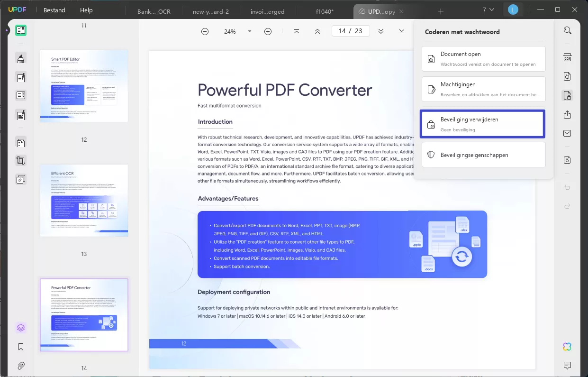Viewport: 588px width, 377px height.
Task: Open Beveiligingseigenschappen
Action: click(x=484, y=155)
